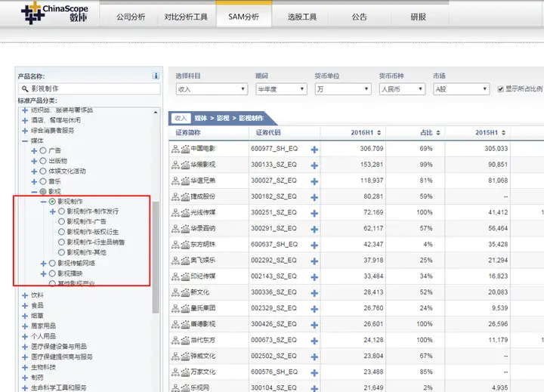The height and width of the screenshot is (392, 544).
Task: Sort by 占比 column arrows
Action: (x=438, y=132)
